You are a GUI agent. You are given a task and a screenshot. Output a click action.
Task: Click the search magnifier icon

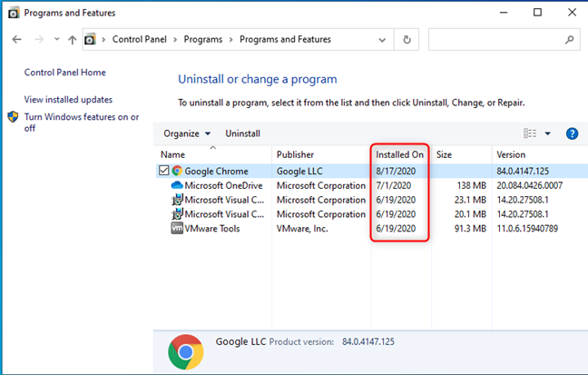569,39
